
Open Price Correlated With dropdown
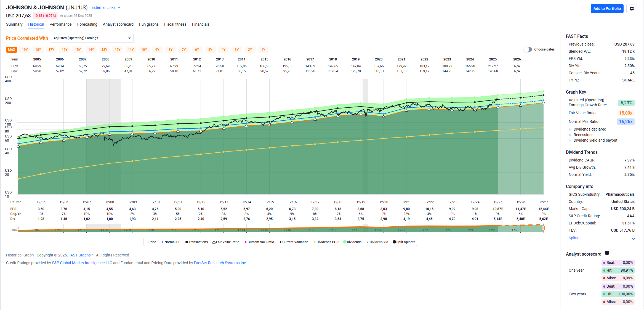92,38
